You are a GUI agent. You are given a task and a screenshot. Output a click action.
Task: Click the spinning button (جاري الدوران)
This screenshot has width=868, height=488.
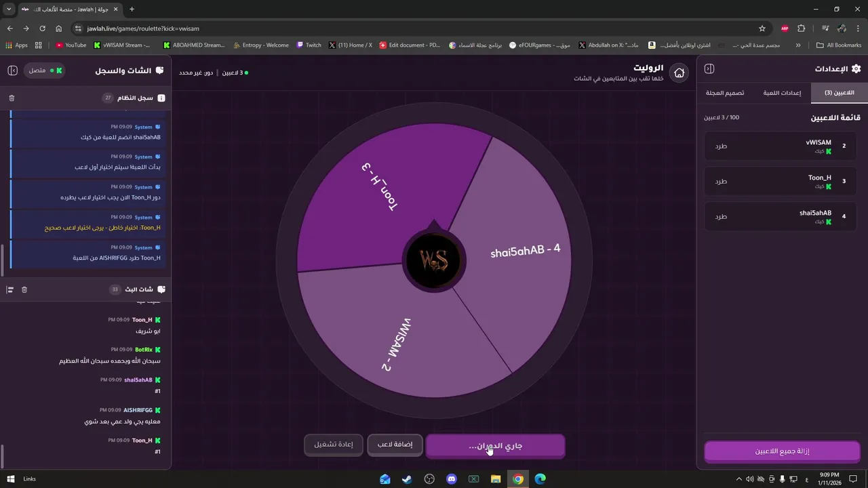pos(495,446)
